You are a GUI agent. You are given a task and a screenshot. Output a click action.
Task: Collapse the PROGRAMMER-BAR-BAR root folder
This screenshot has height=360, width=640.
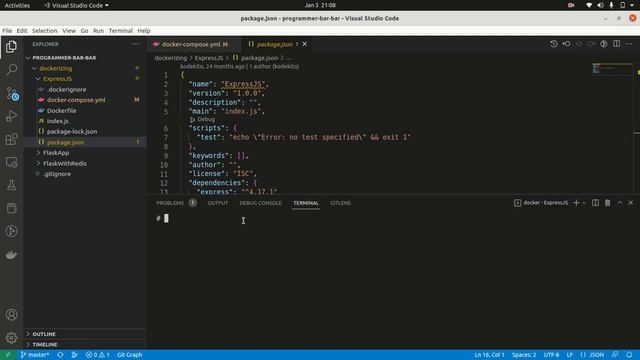tap(64, 58)
